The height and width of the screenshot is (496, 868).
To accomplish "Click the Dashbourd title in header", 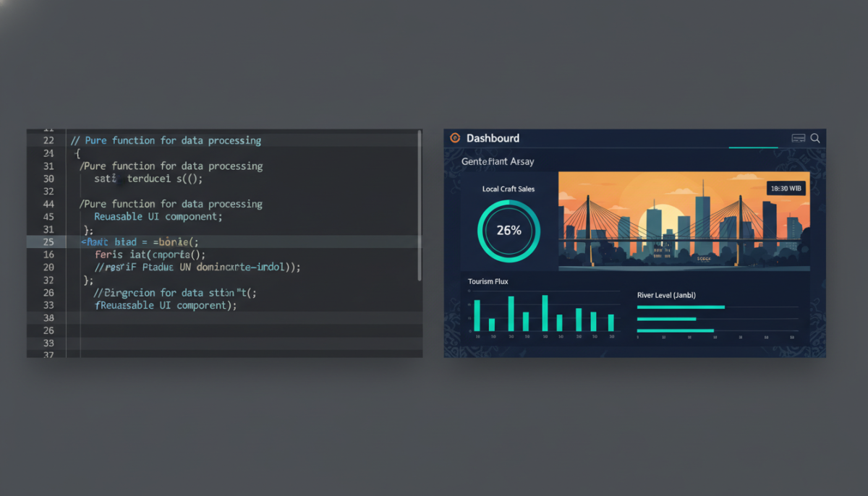I will [x=493, y=138].
